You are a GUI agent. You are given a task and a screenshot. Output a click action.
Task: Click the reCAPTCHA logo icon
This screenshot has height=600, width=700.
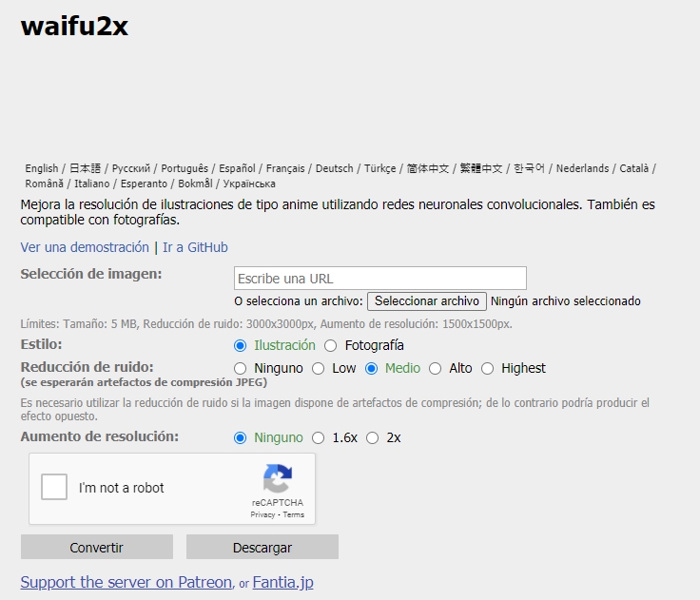click(x=277, y=478)
